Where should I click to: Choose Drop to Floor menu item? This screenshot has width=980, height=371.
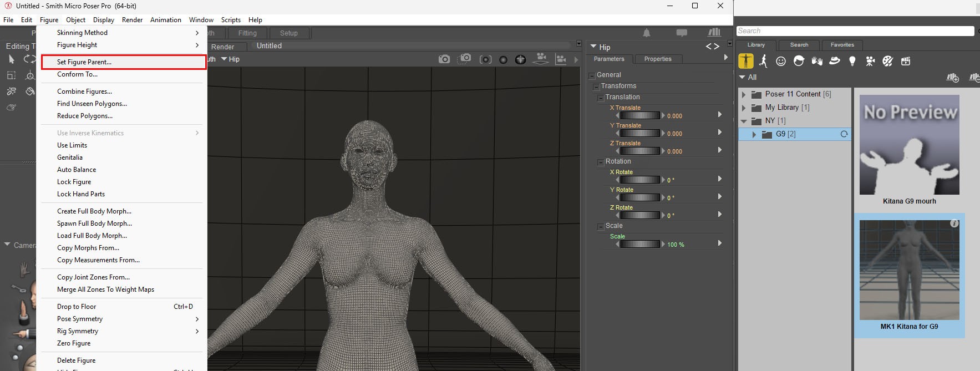coord(77,307)
